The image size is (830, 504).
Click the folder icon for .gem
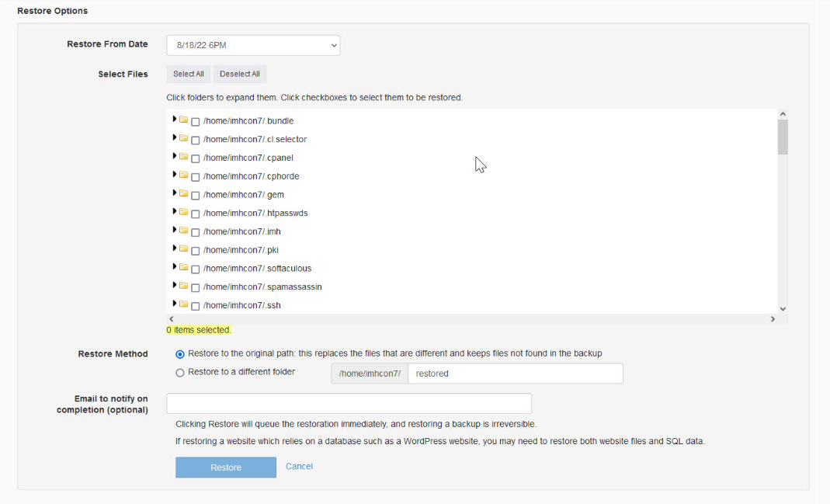184,193
